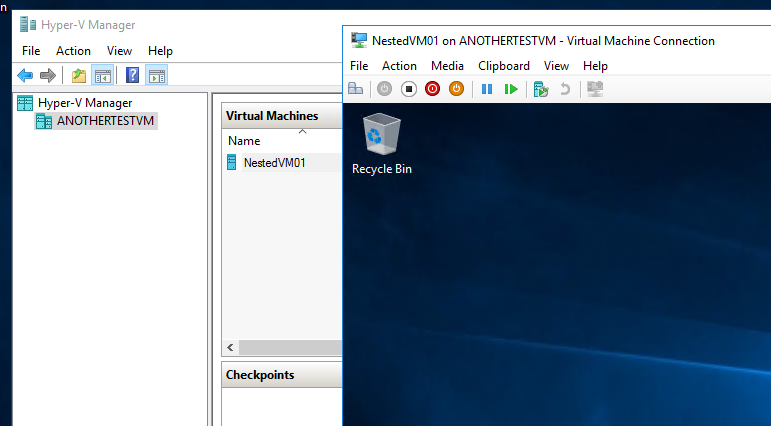This screenshot has height=426, width=771.
Task: Select NestedVM01 in the Virtual Machines list
Action: coord(274,162)
